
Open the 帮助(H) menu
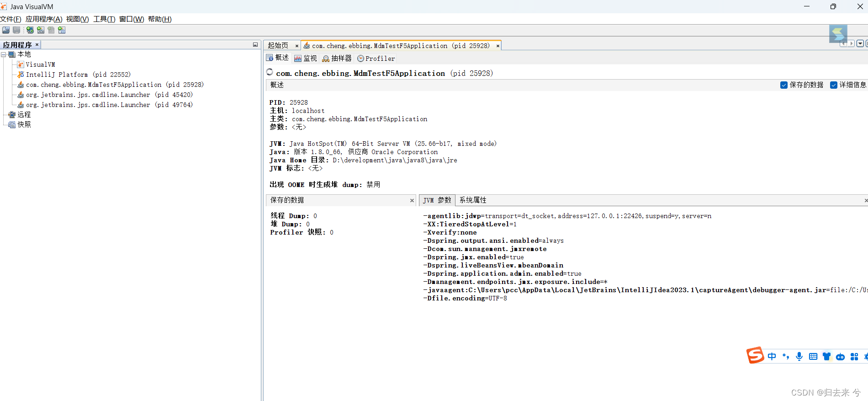160,19
